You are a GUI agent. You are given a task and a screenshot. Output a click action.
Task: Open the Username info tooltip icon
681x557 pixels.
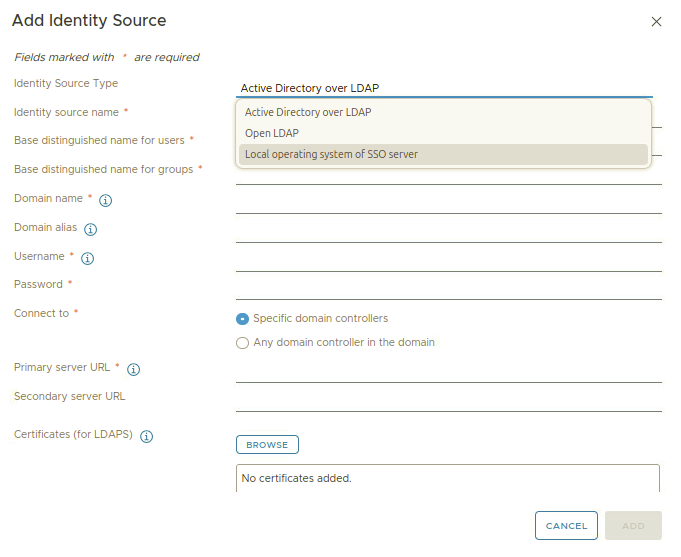click(x=88, y=259)
